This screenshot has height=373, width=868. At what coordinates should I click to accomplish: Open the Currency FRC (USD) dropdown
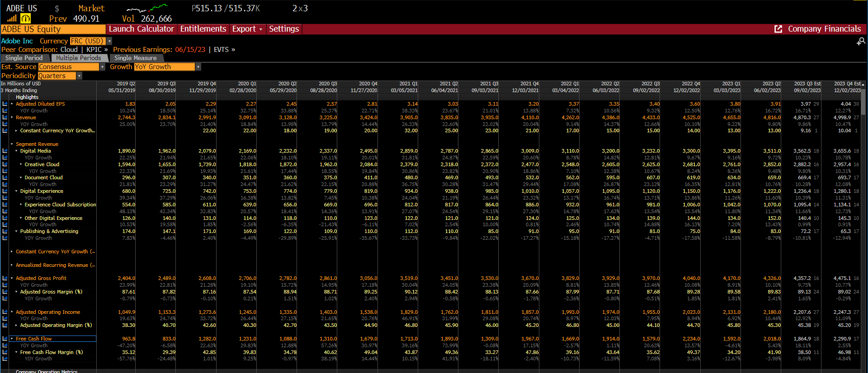tap(109, 41)
